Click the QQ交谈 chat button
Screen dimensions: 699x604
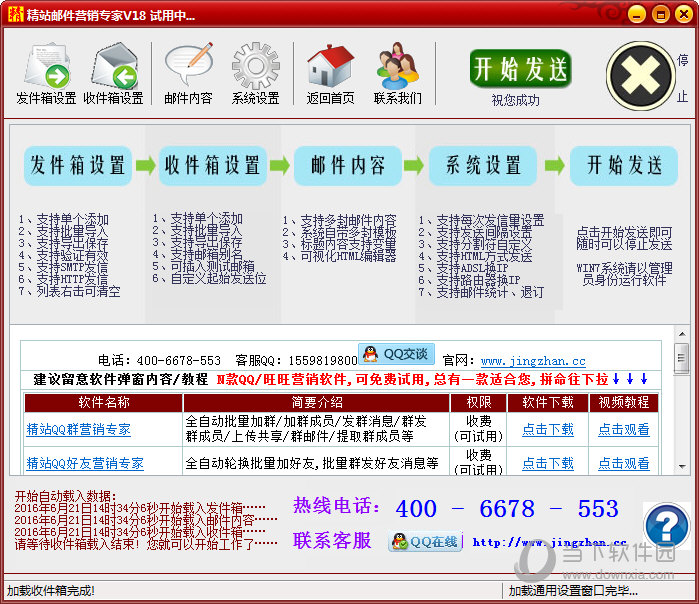click(396, 354)
